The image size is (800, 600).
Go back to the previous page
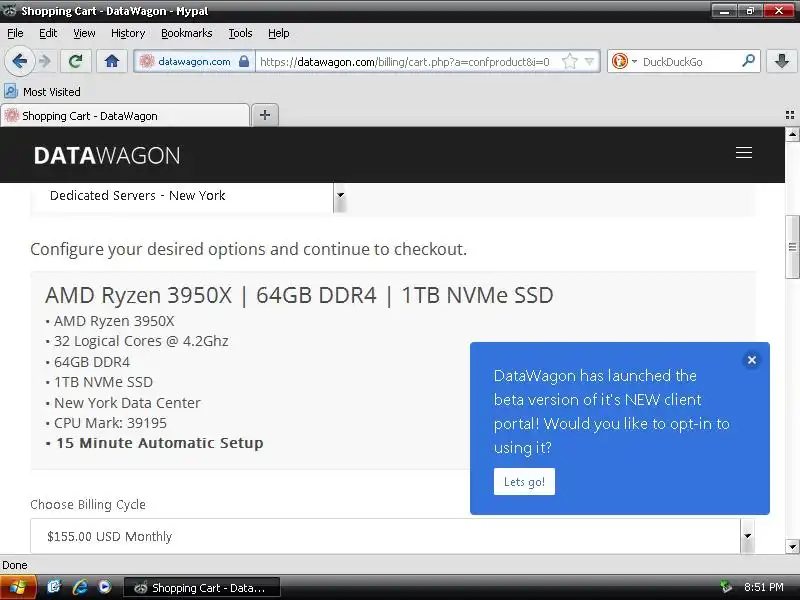click(x=19, y=62)
